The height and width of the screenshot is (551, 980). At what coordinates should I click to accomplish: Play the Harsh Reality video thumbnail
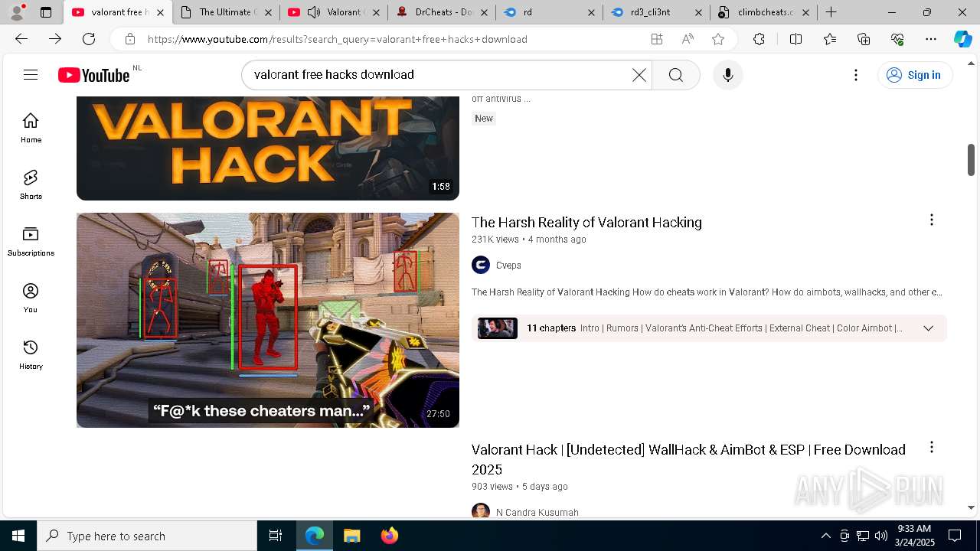[268, 320]
